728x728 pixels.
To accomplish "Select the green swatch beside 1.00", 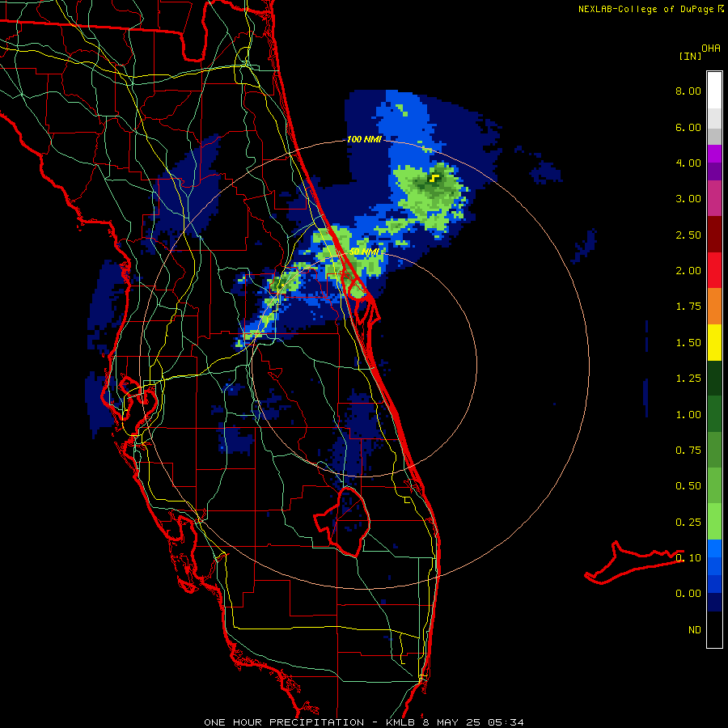I will (x=714, y=414).
